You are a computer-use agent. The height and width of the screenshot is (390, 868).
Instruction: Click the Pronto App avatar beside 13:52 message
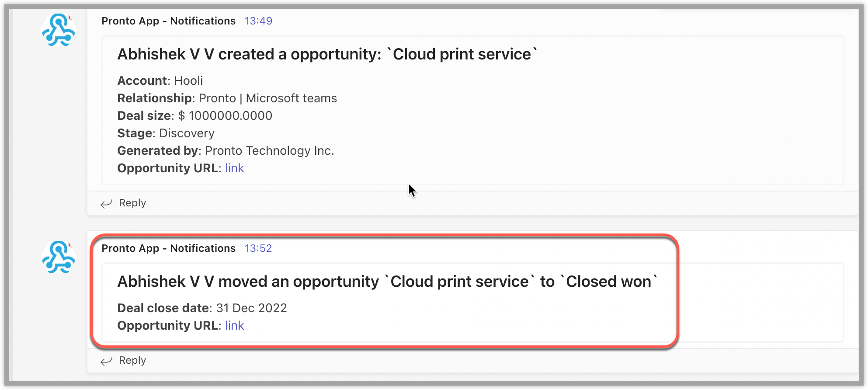click(x=59, y=257)
